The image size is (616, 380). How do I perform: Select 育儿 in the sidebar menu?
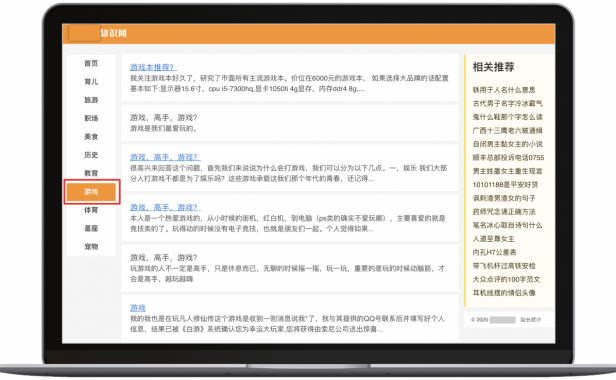click(91, 82)
